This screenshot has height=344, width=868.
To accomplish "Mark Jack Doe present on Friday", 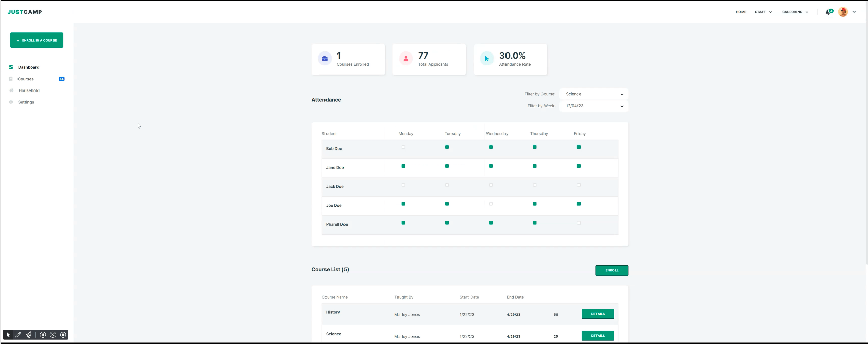I will [578, 185].
